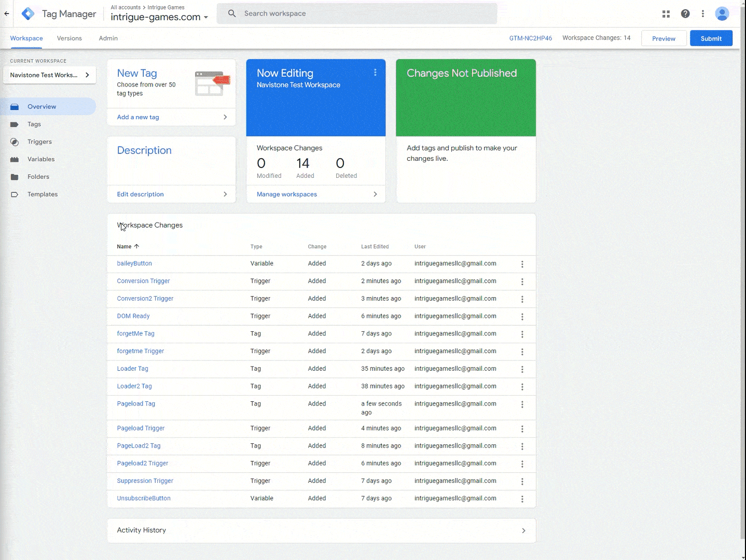Click the top bar vertical dots menu
The width and height of the screenshot is (746, 560).
click(703, 14)
